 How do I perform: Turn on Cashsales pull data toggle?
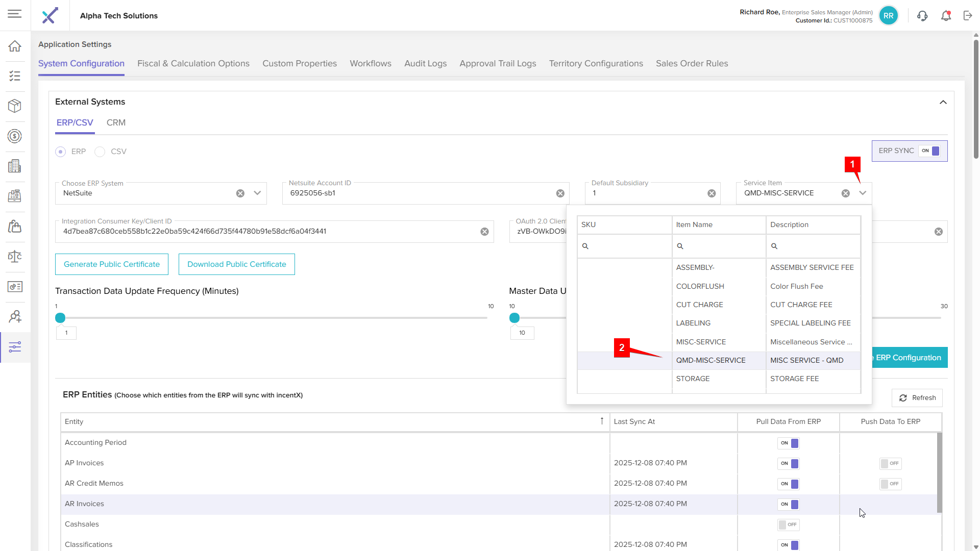click(x=788, y=524)
